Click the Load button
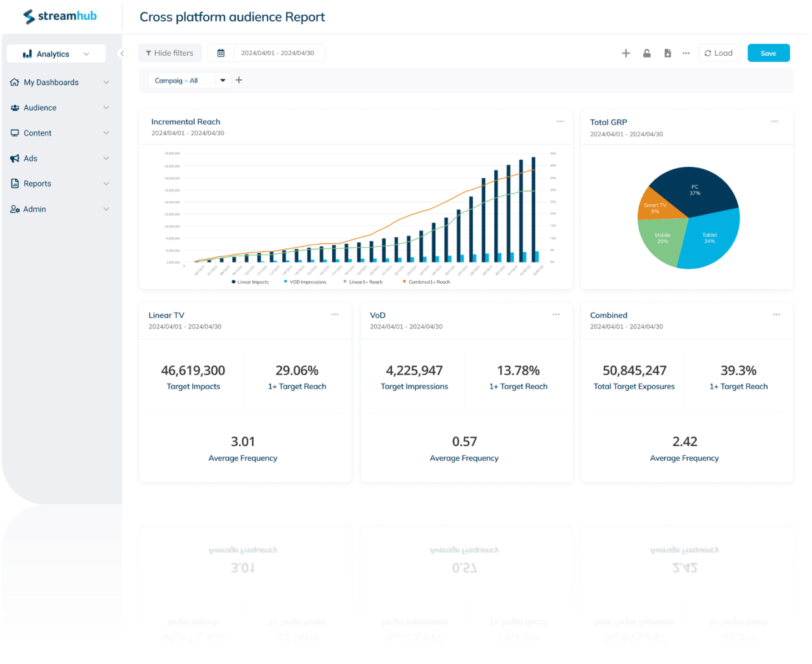Image resolution: width=812 pixels, height=664 pixels. (719, 53)
